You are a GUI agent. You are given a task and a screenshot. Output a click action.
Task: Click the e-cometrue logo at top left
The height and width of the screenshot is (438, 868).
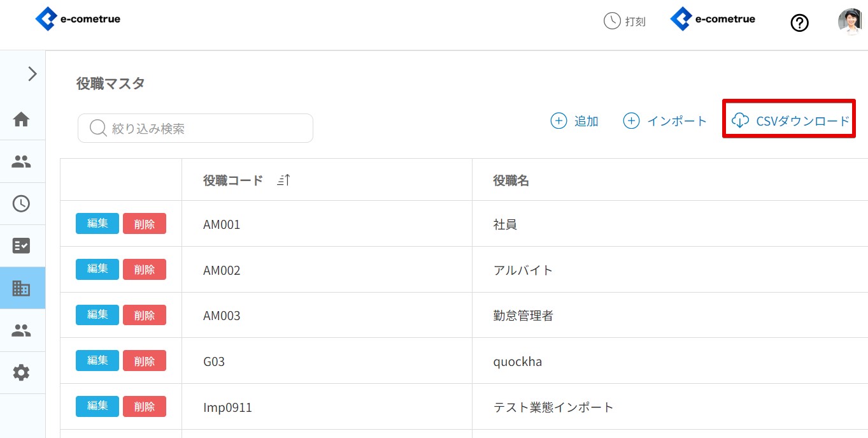tap(78, 19)
